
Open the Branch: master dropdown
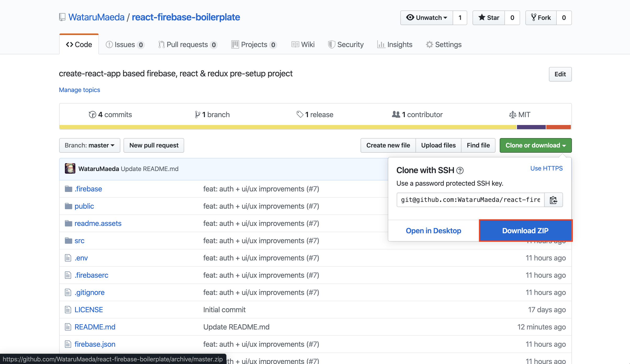(90, 145)
